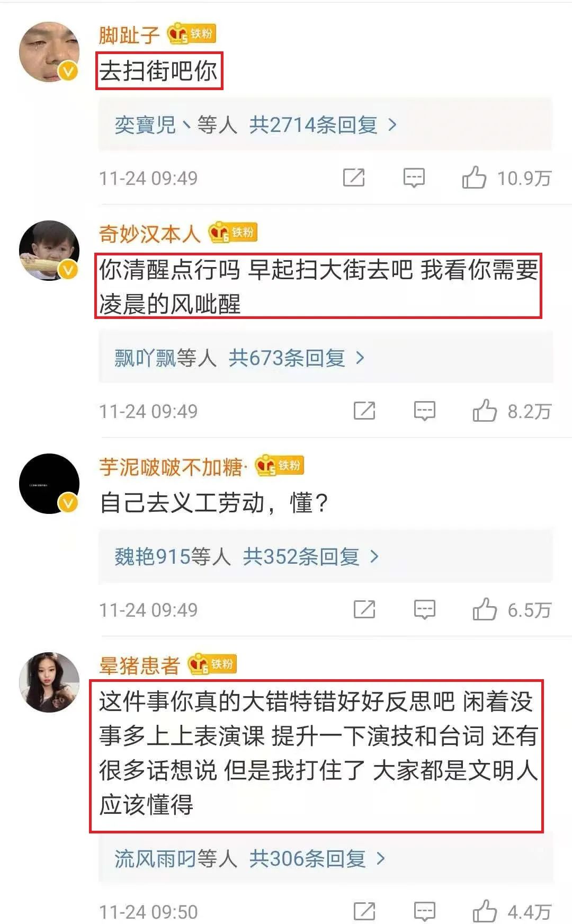Tap reply icon on 晕猪患者 comment

tap(424, 911)
